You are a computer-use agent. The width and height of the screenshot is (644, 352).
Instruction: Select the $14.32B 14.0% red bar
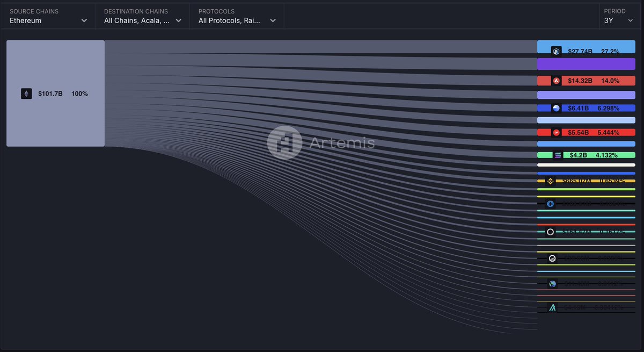[586, 81]
